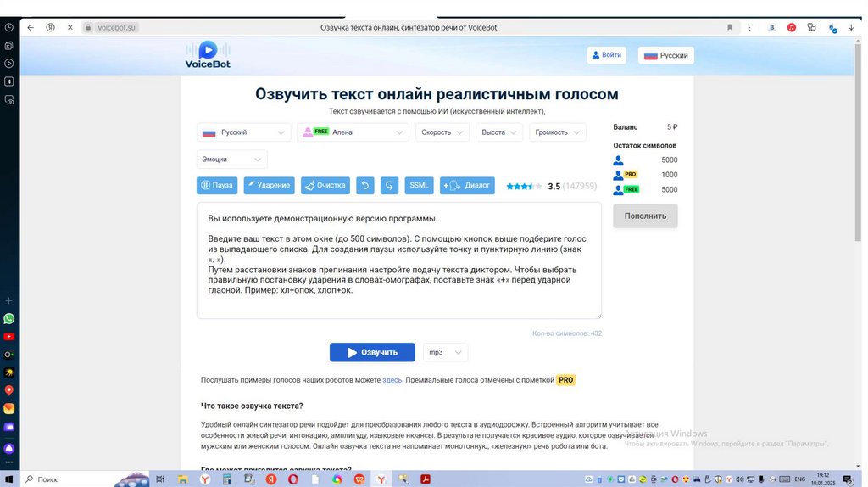Expand the Эмоции dropdown

pos(232,159)
